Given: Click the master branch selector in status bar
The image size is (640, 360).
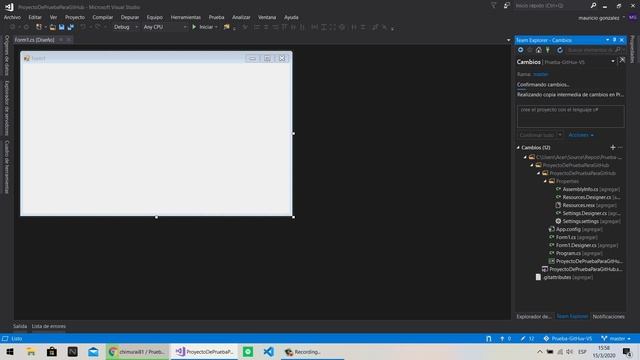Looking at the screenshot, I should 616,338.
